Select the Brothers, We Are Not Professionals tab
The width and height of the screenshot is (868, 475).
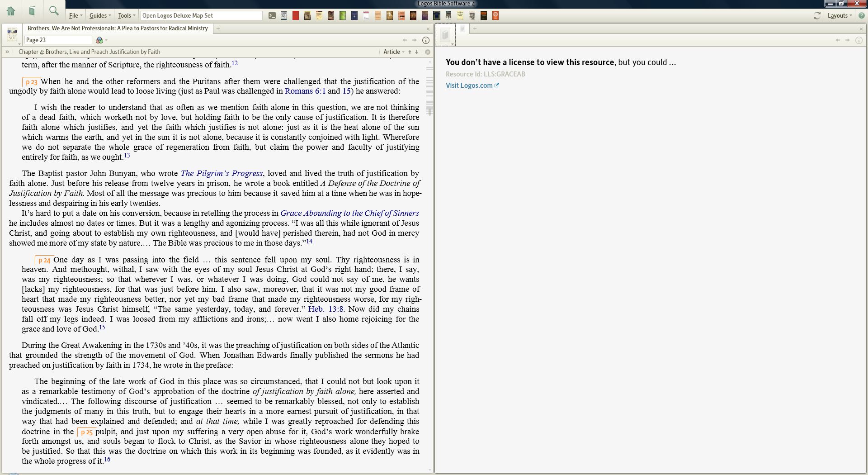(x=118, y=28)
